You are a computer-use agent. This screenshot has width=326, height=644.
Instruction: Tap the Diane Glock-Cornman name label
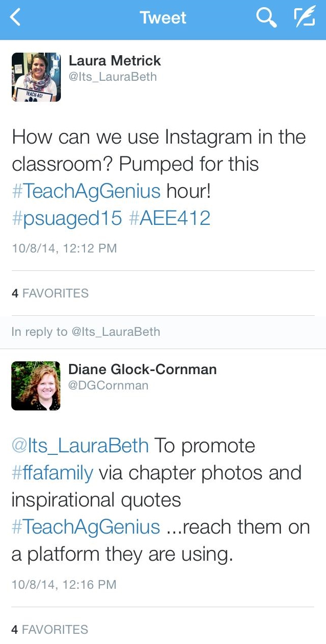coord(142,369)
